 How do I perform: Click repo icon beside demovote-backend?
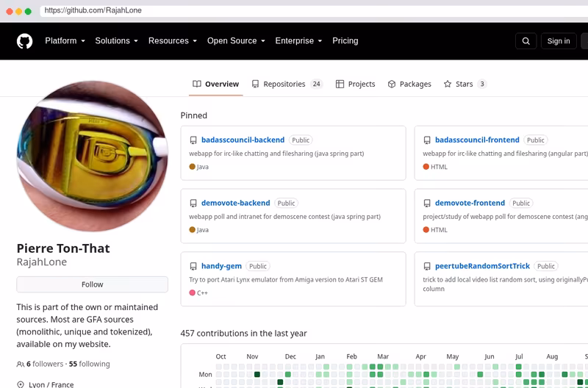pos(193,203)
